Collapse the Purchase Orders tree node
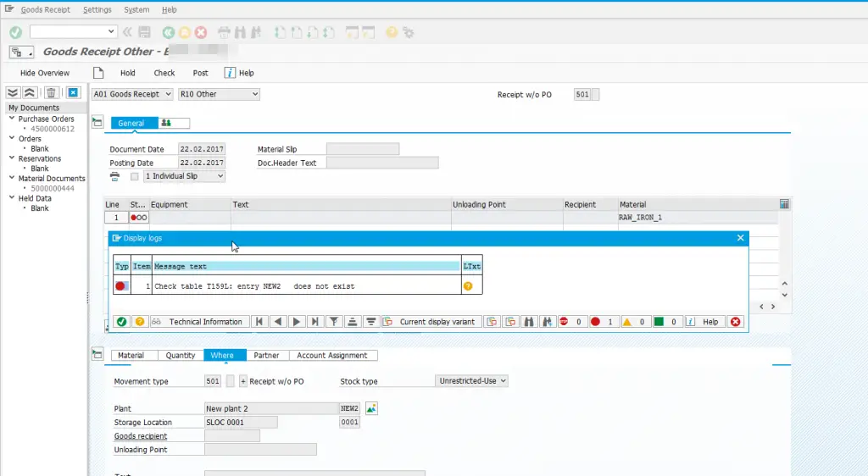The width and height of the screenshot is (868, 476). tap(12, 119)
